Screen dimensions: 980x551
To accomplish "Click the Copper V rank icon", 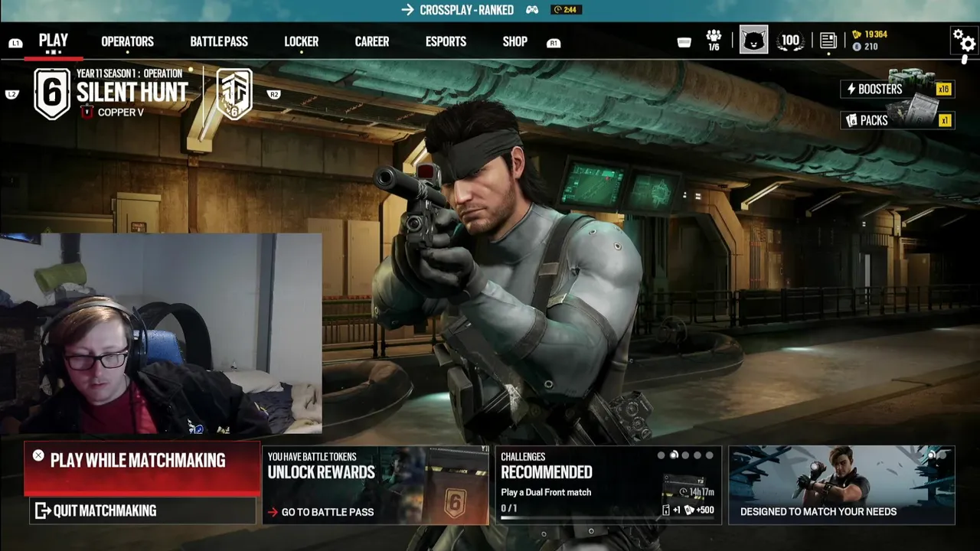I will pos(87,112).
